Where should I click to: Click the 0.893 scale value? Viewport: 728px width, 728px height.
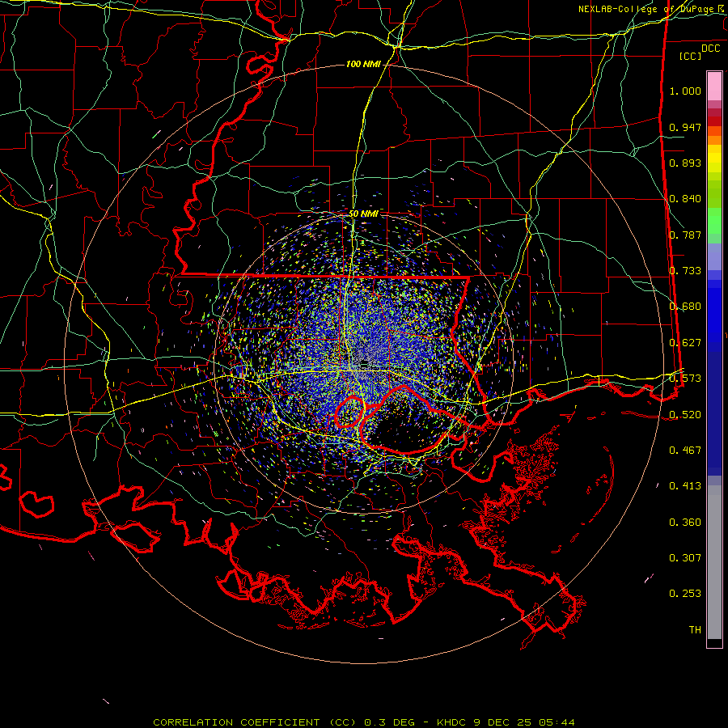pos(685,163)
